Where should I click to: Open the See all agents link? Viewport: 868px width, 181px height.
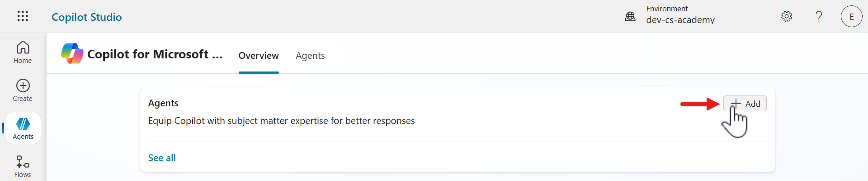pyautogui.click(x=162, y=158)
